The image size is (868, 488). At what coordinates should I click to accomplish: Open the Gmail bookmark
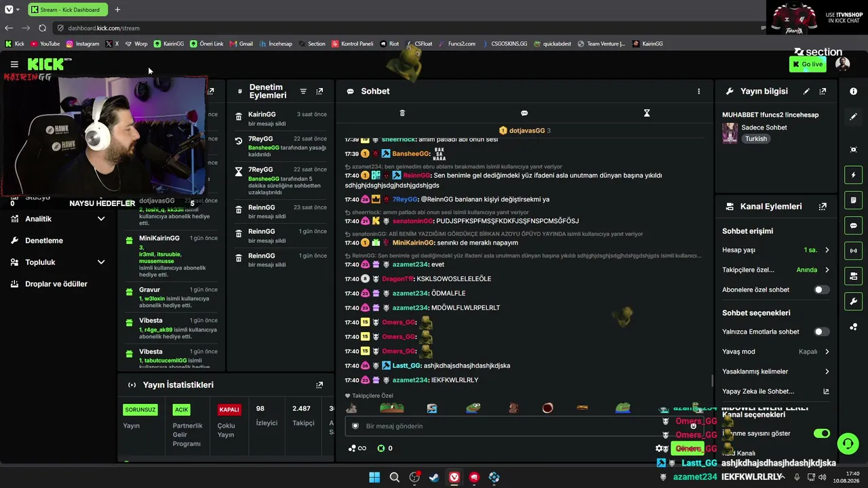(x=241, y=43)
